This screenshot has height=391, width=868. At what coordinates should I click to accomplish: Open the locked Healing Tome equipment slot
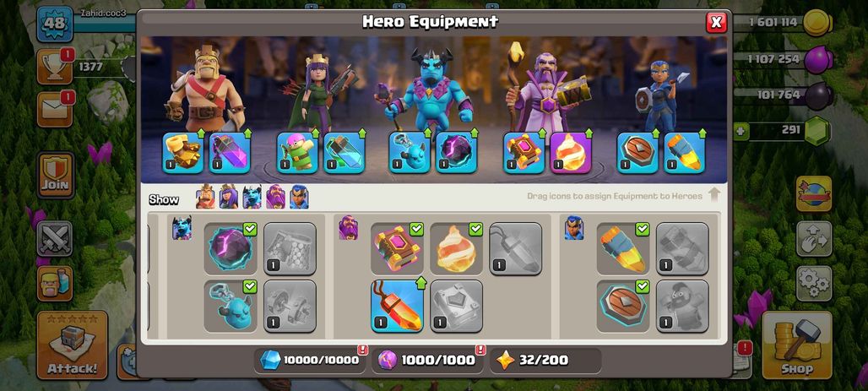click(x=456, y=306)
